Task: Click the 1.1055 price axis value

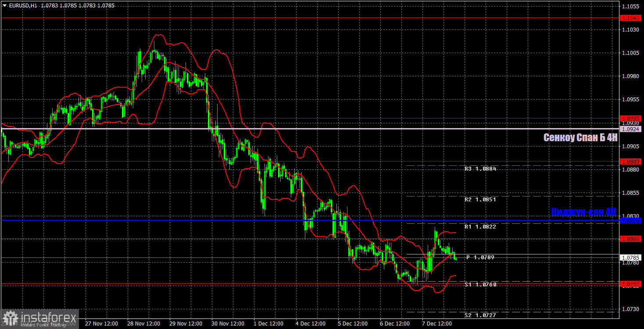Action: tap(631, 7)
